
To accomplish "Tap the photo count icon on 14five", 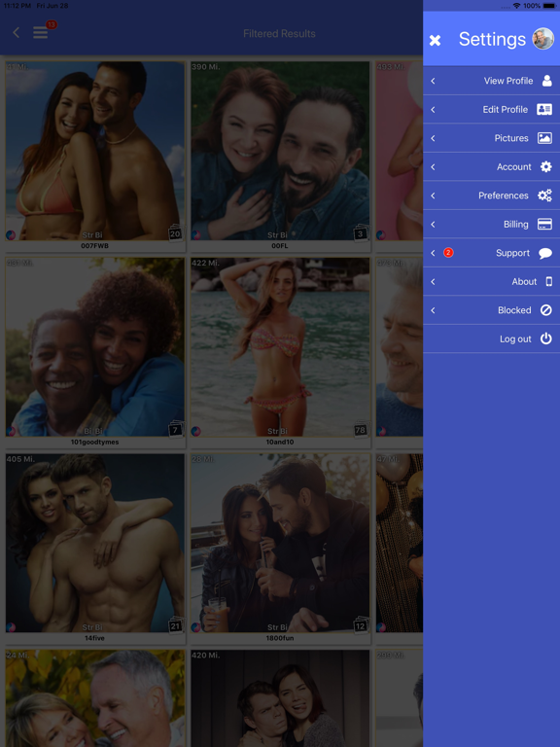I will coord(175,625).
